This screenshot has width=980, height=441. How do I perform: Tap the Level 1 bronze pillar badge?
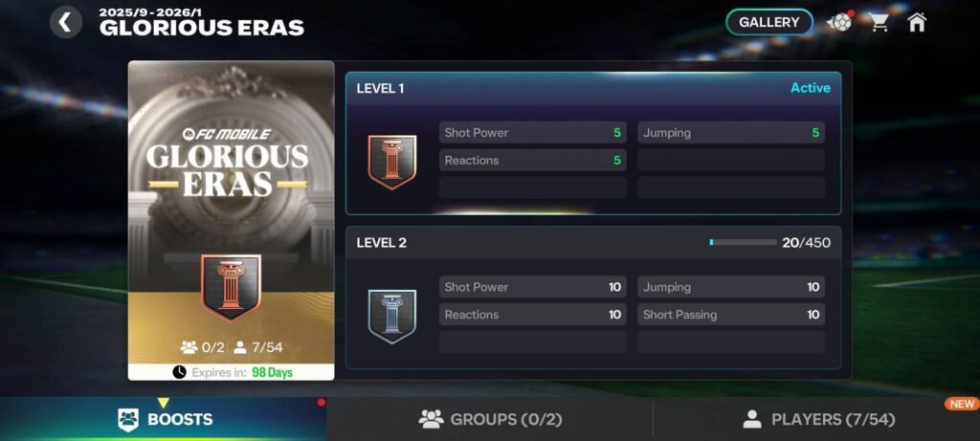[x=391, y=162]
